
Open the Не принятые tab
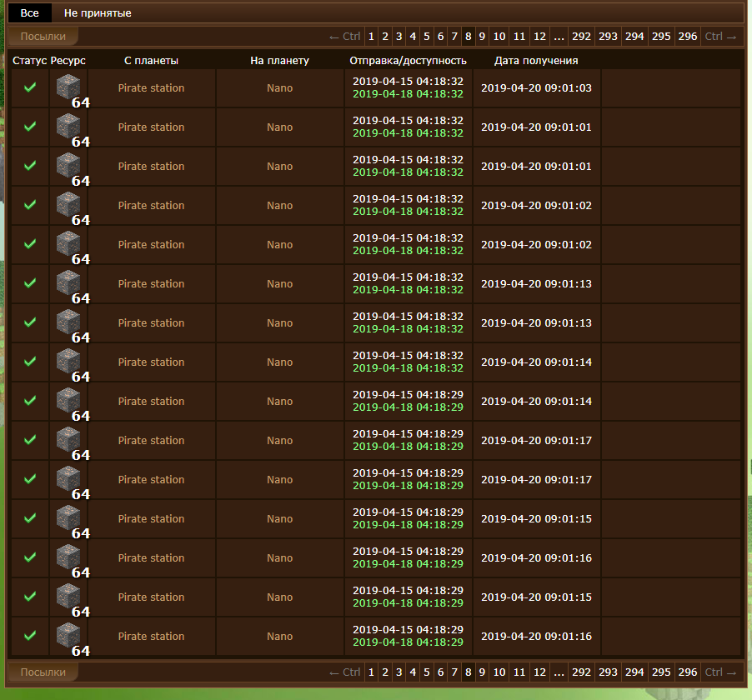point(98,13)
